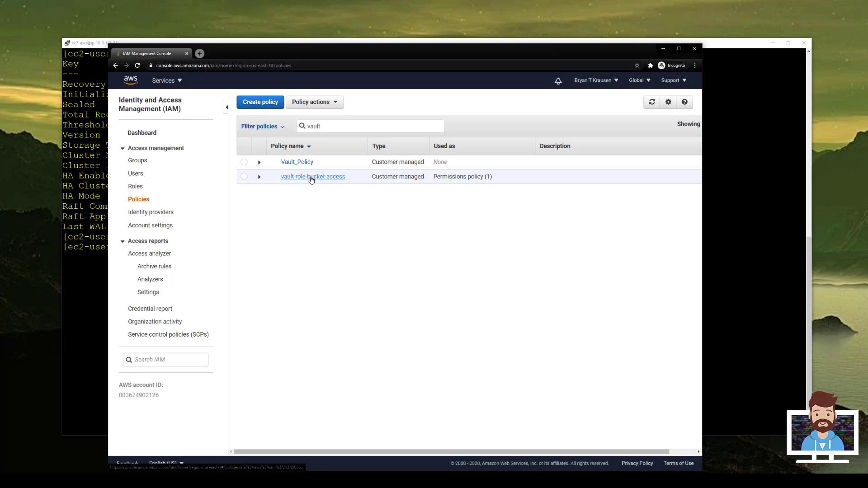Click the refresh policies icon
Screen dimensions: 868x488
(x=651, y=102)
